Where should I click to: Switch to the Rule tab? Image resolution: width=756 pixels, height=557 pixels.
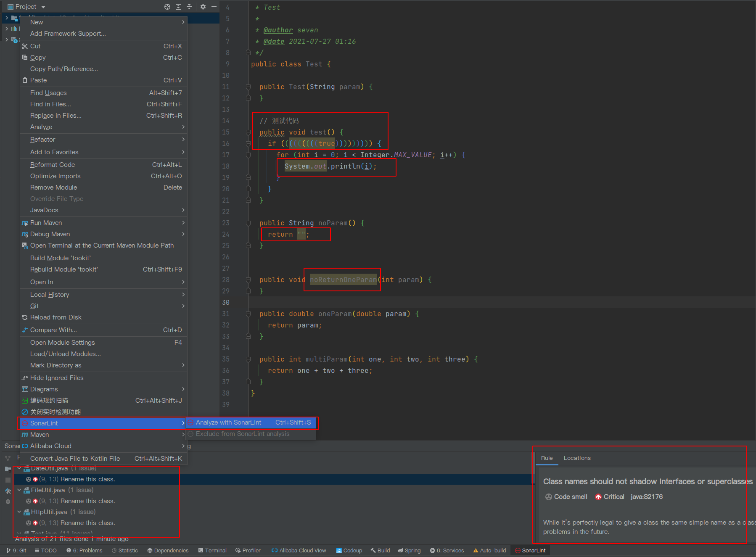tap(547, 458)
